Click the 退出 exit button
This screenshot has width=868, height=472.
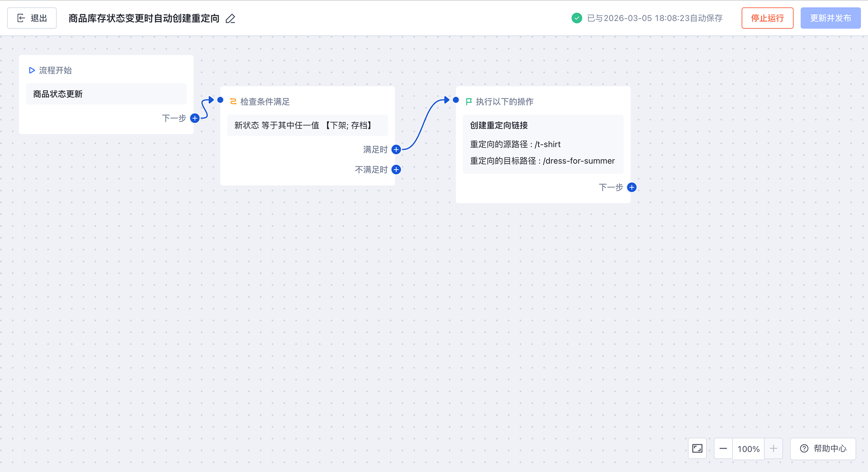pyautogui.click(x=32, y=18)
